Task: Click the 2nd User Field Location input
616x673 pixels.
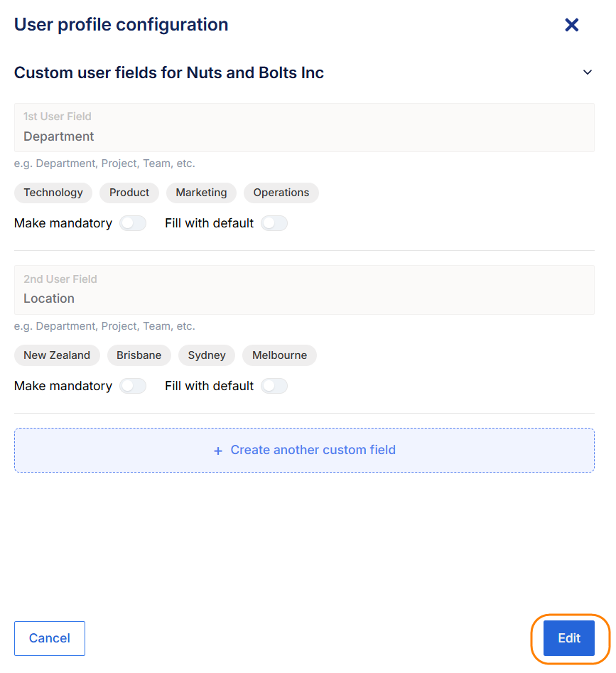Action: tap(304, 290)
